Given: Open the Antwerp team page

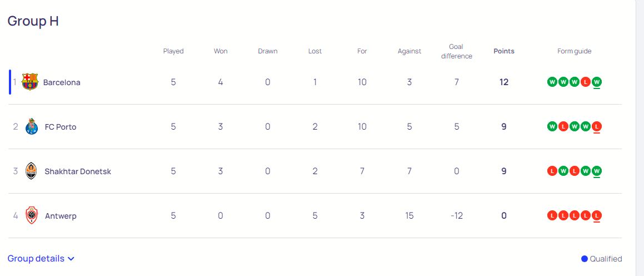Looking at the screenshot, I should pyautogui.click(x=61, y=216).
